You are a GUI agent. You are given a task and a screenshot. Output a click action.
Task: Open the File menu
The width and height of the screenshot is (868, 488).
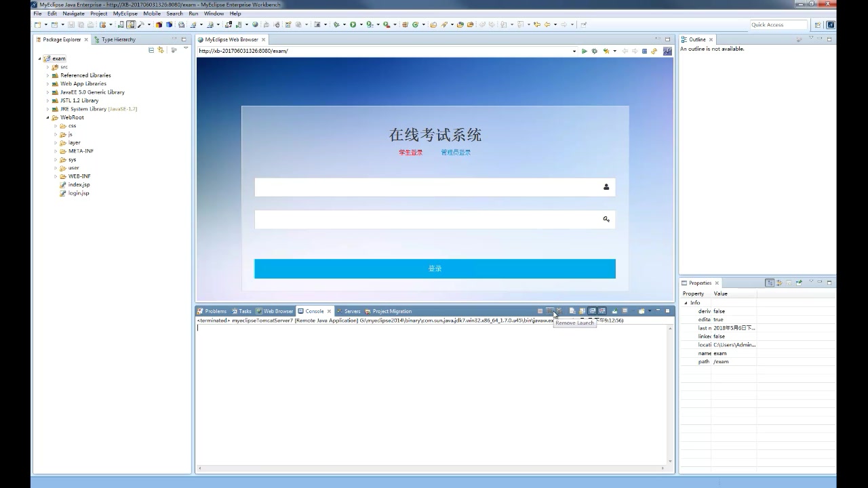(x=37, y=14)
